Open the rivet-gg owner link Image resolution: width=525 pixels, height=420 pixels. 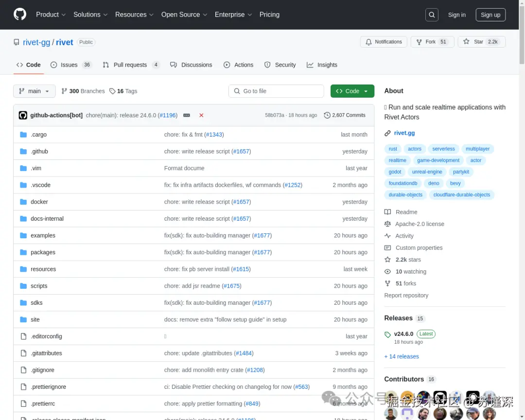click(x=36, y=42)
